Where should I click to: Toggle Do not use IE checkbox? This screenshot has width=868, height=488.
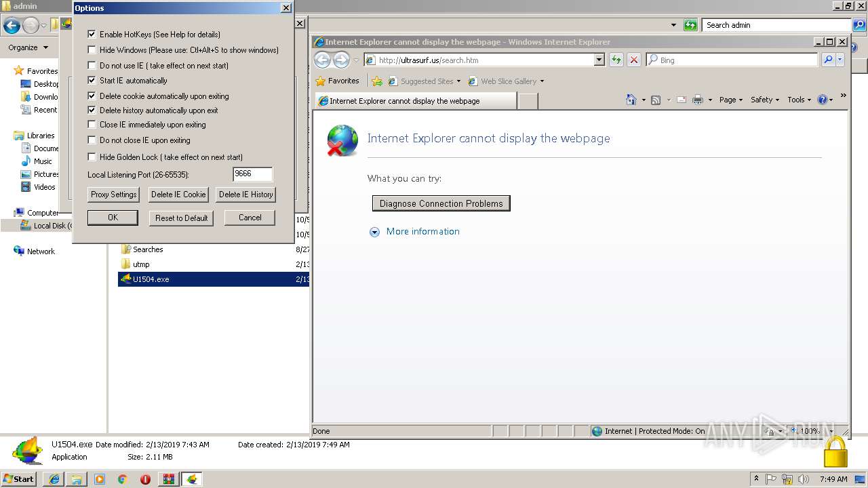92,65
